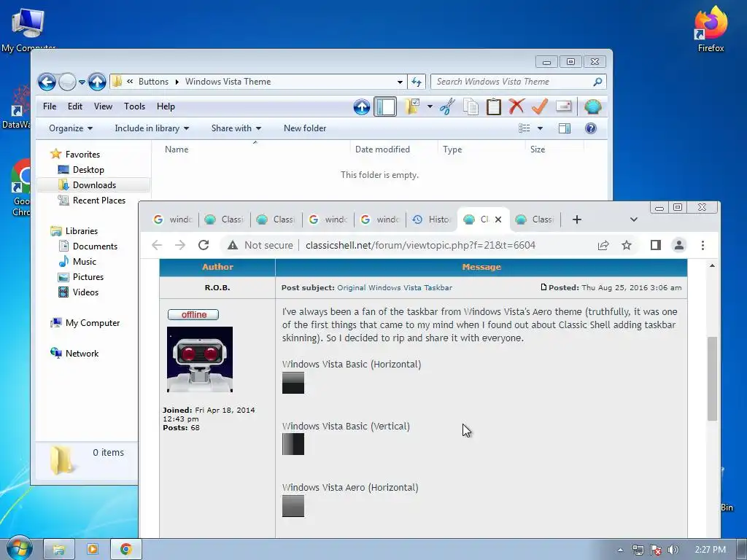Open the Pictures library
Image resolution: width=747 pixels, height=560 pixels.
(x=88, y=276)
